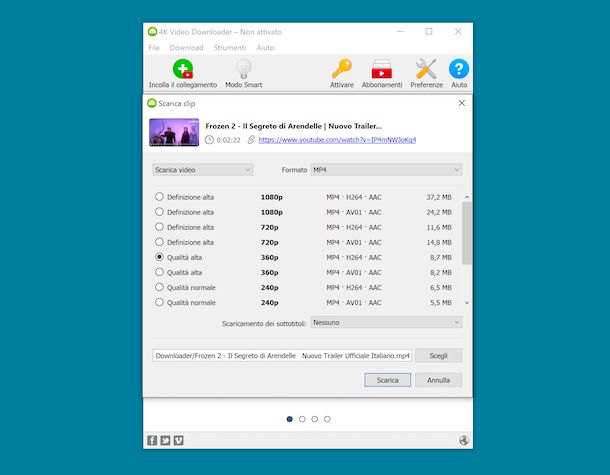
Task: Open the YouTube video URL link
Action: click(337, 140)
